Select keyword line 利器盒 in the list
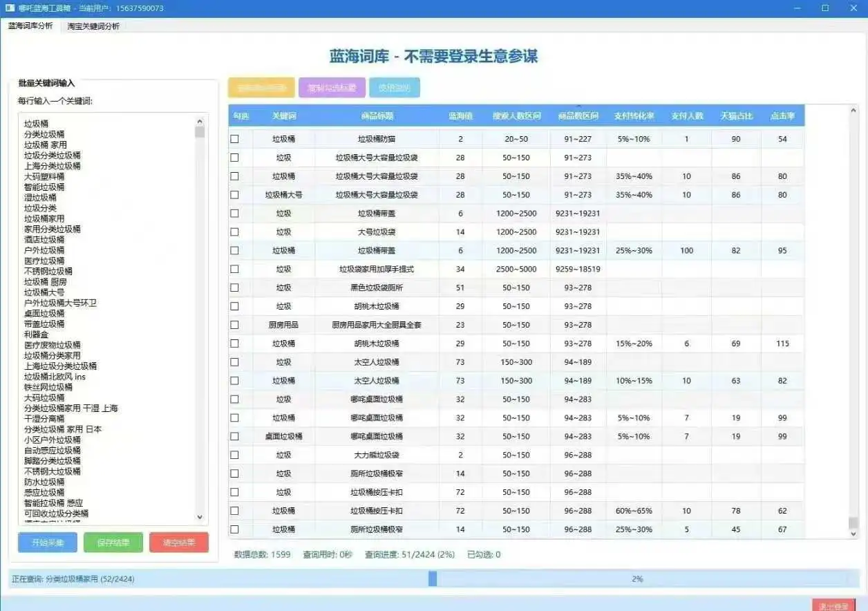 [x=37, y=335]
